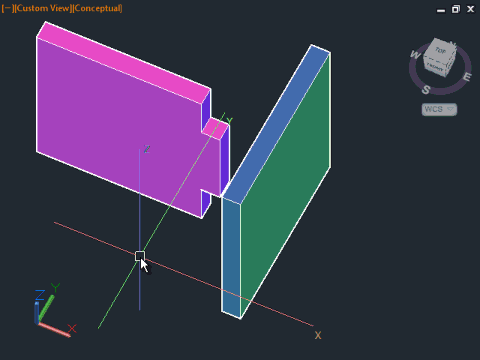The height and width of the screenshot is (360, 480).
Task: Click the UCS icon origin at bottom-left
Action: 37,322
